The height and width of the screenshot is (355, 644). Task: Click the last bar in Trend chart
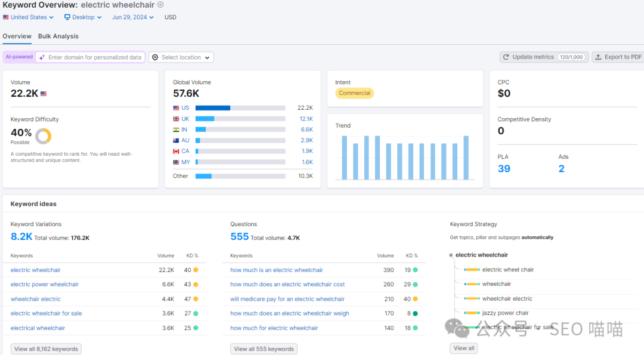(x=466, y=158)
